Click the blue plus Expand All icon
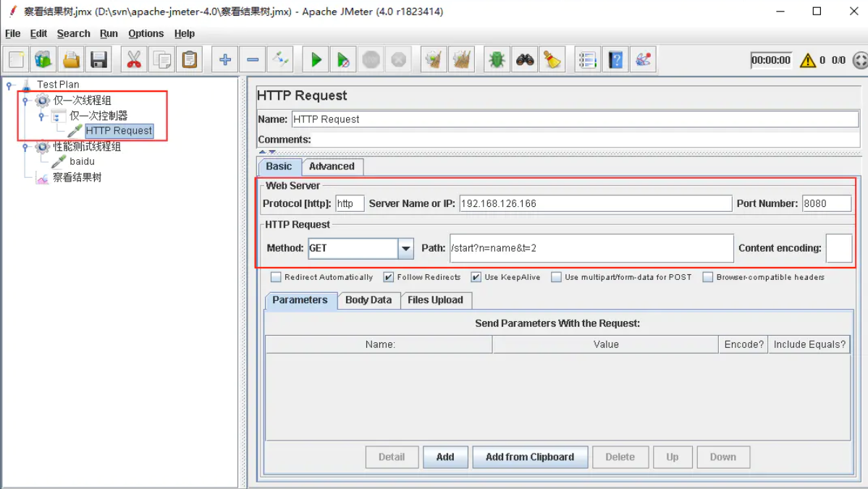 tap(224, 60)
